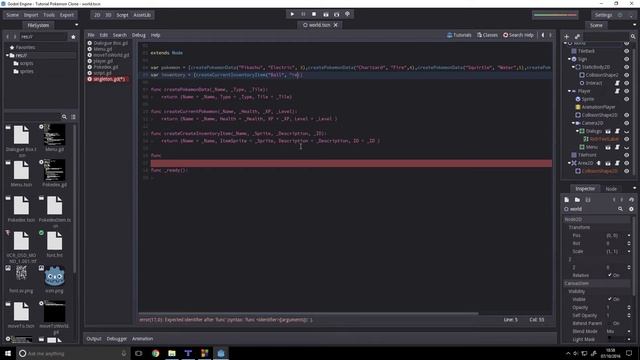The image size is (640, 360).
Task: Open the Blend Mode dropdown
Action: click(x=618, y=331)
